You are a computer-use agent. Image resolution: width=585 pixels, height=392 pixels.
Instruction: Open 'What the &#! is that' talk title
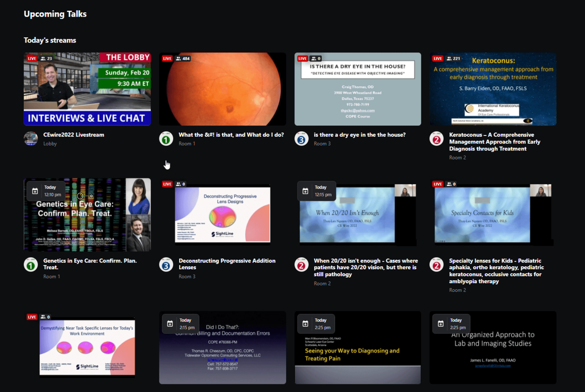231,135
